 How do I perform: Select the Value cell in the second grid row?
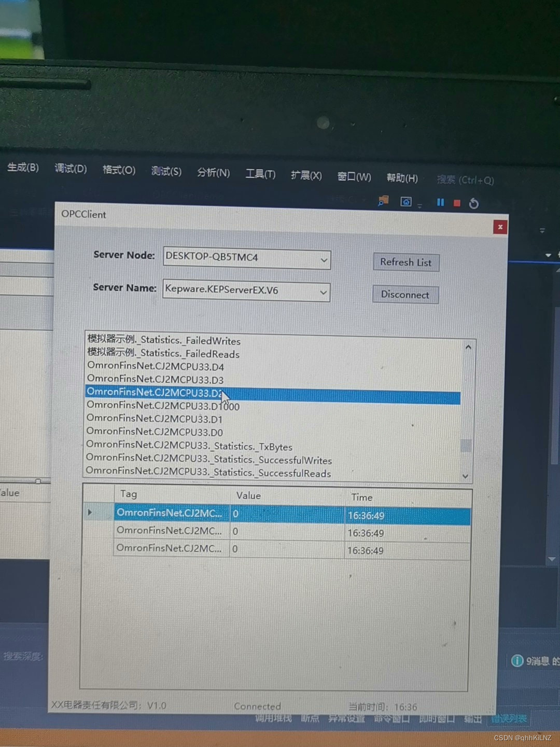288,532
